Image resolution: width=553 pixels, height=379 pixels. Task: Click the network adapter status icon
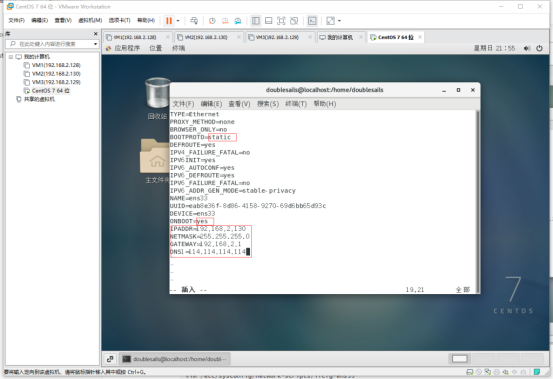(x=488, y=372)
